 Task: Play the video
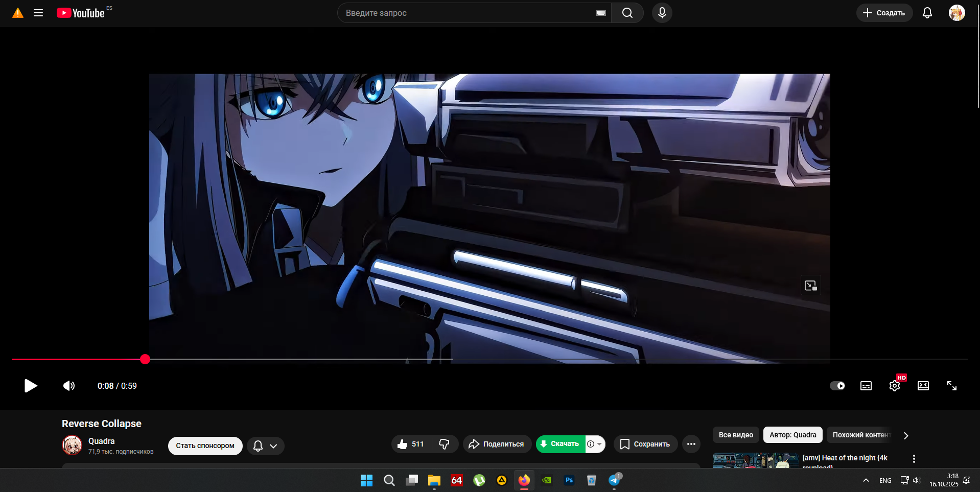[31, 386]
